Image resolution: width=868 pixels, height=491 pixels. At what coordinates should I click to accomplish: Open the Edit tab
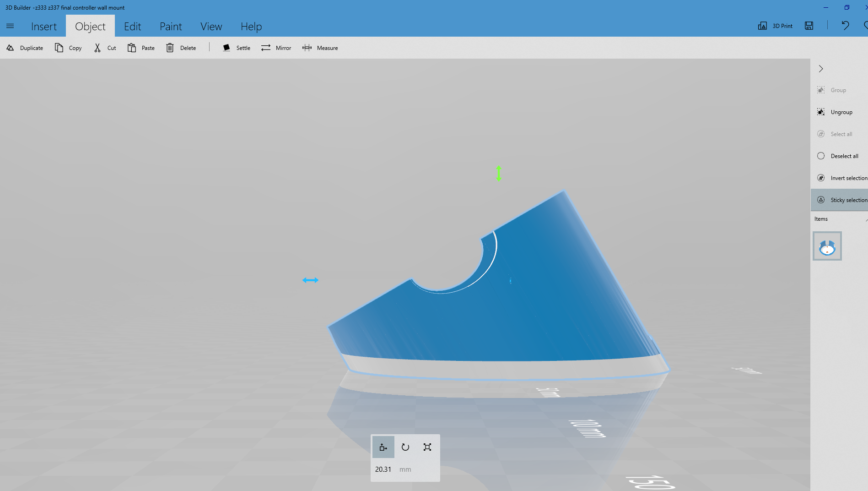coord(133,26)
